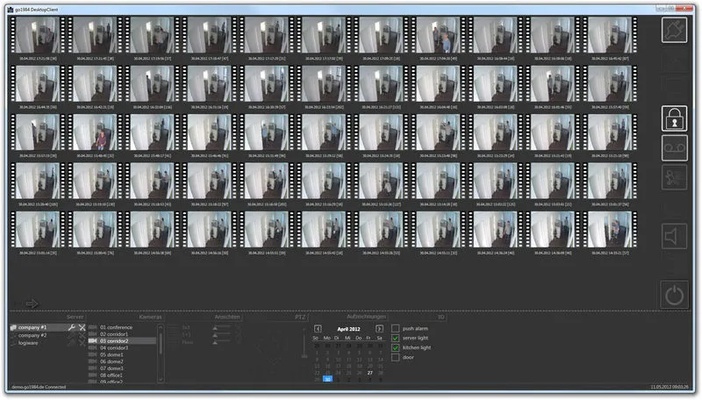Open the recordings cassette icon
702x400 pixels.
pos(675,149)
